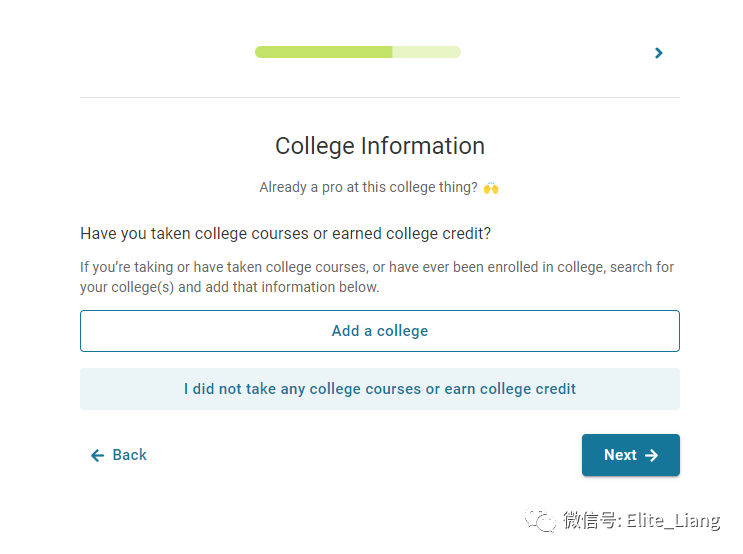743x554 pixels.
Task: Click the 'Have you taken college courses' question
Action: click(285, 234)
